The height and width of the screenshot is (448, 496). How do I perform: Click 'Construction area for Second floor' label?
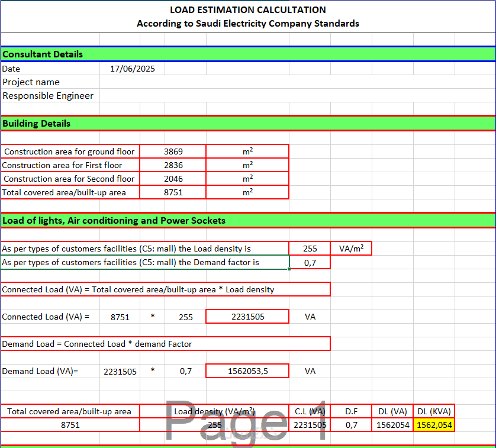point(70,179)
